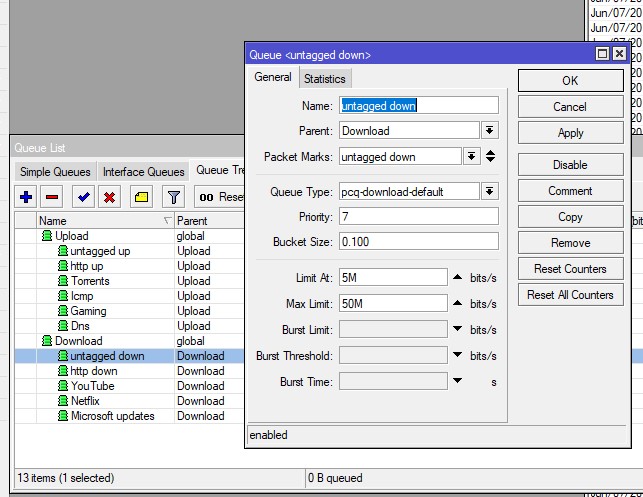643x497 pixels.
Task: Focus the Priority input field
Action: [x=419, y=217]
